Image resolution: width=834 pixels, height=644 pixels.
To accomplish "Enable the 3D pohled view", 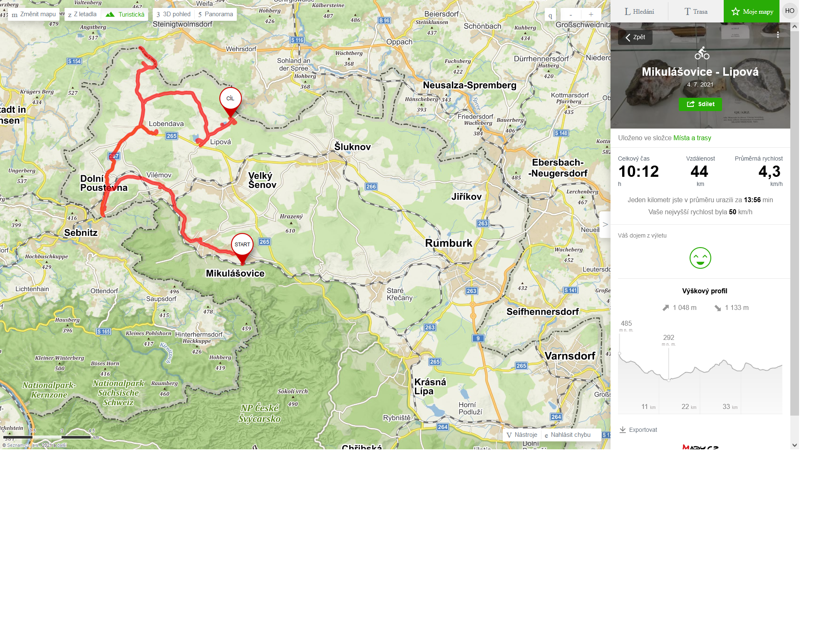I will coord(174,14).
